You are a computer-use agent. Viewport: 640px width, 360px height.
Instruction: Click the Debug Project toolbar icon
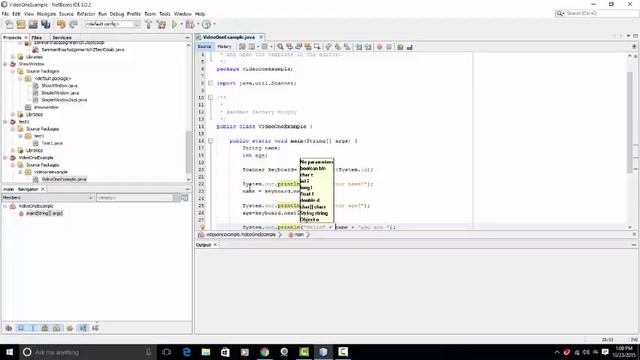tap(189, 24)
